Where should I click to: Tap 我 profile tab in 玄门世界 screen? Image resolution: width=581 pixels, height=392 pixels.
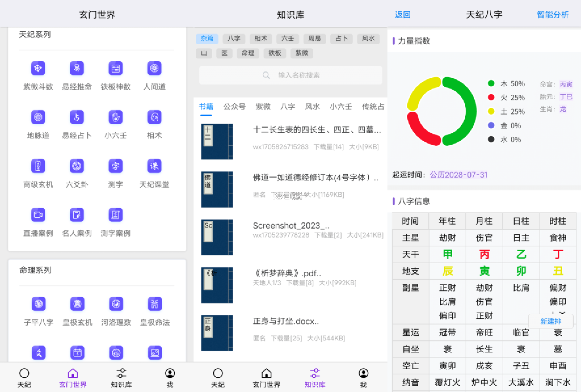[x=170, y=378]
